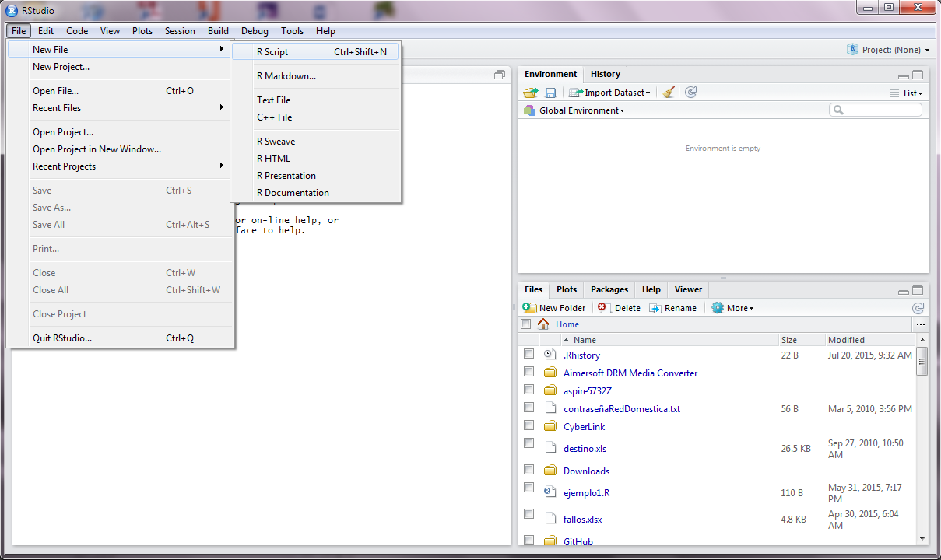Open the Viewer tab
This screenshot has width=941, height=560.
[688, 289]
